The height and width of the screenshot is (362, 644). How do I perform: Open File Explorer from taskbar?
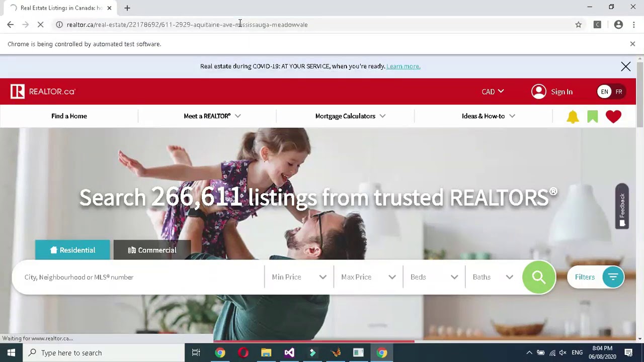(266, 353)
